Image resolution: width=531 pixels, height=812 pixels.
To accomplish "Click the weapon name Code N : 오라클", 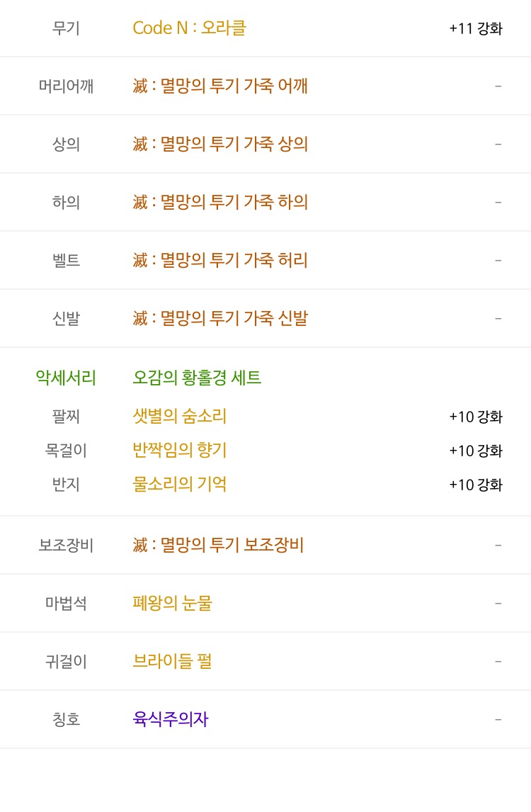I will 189,28.
